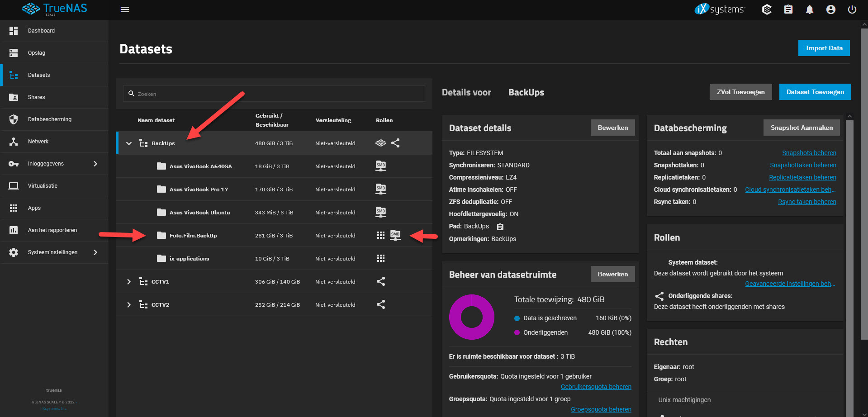Open Aan het rapporteren in sidebar
This screenshot has height=417, width=868.
coord(54,230)
